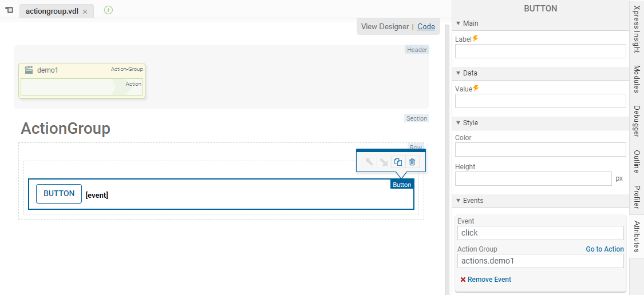
Task: Toggle the file list panel icon
Action: coord(9,10)
